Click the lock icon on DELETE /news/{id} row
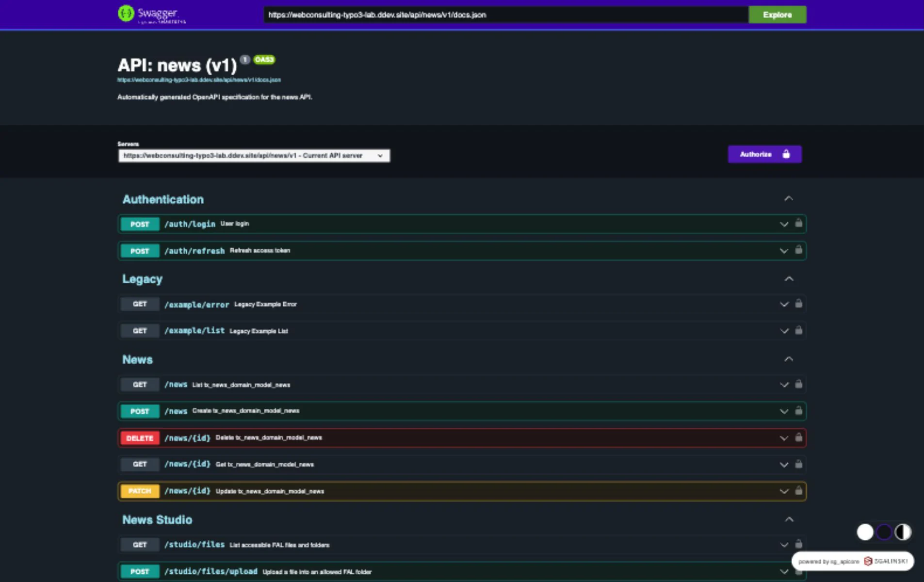Viewport: 924px width, 582px height. click(798, 437)
